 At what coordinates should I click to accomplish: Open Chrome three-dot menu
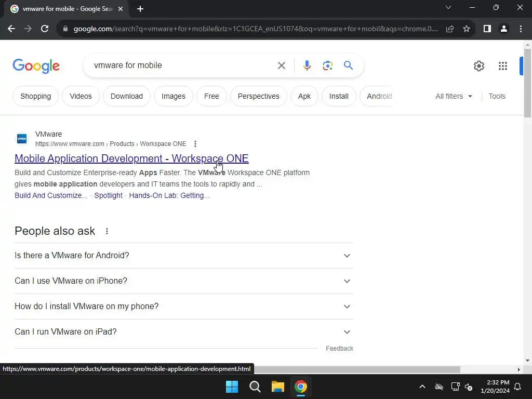(x=521, y=29)
